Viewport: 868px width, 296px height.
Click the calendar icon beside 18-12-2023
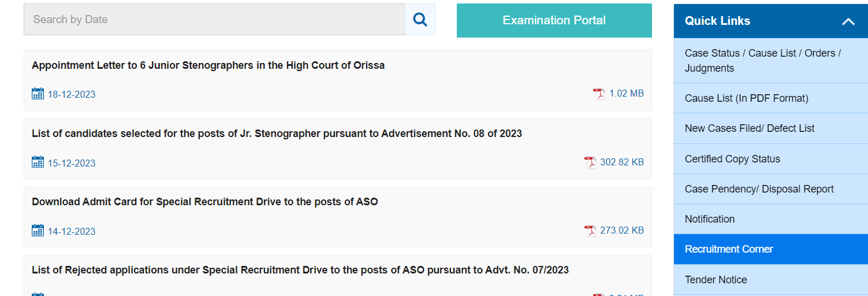[x=38, y=94]
